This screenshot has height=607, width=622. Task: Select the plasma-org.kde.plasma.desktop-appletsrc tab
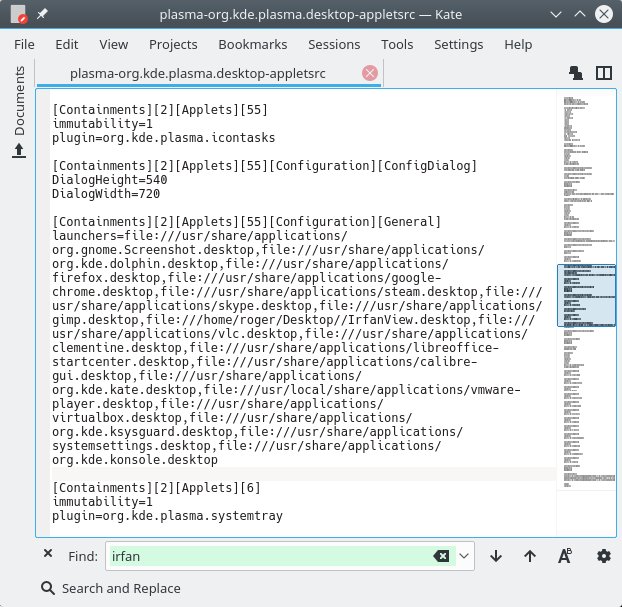point(210,73)
